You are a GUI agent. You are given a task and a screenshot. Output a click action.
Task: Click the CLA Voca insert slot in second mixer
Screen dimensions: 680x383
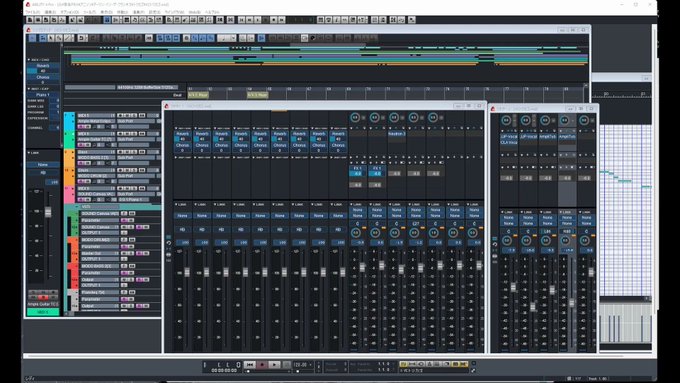pos(509,142)
